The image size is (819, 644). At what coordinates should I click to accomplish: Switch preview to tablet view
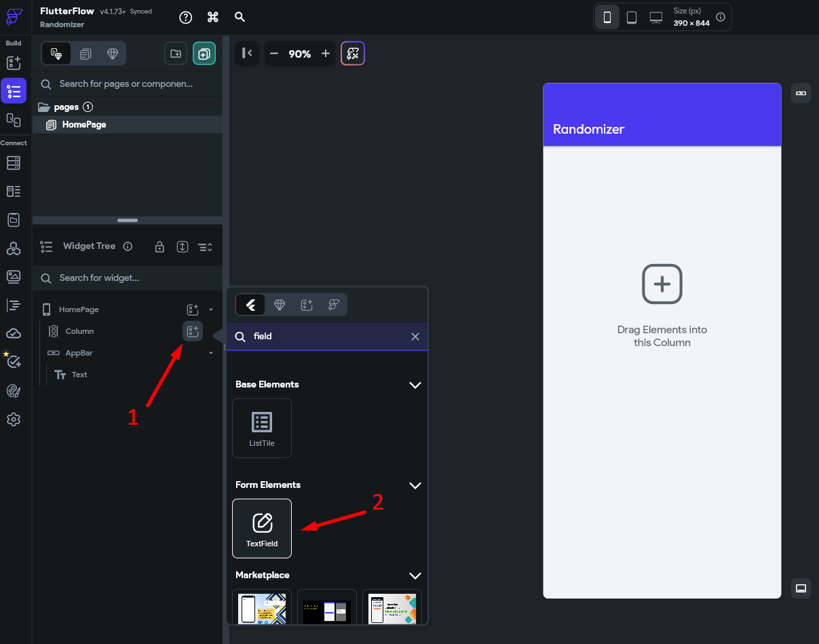(x=631, y=17)
